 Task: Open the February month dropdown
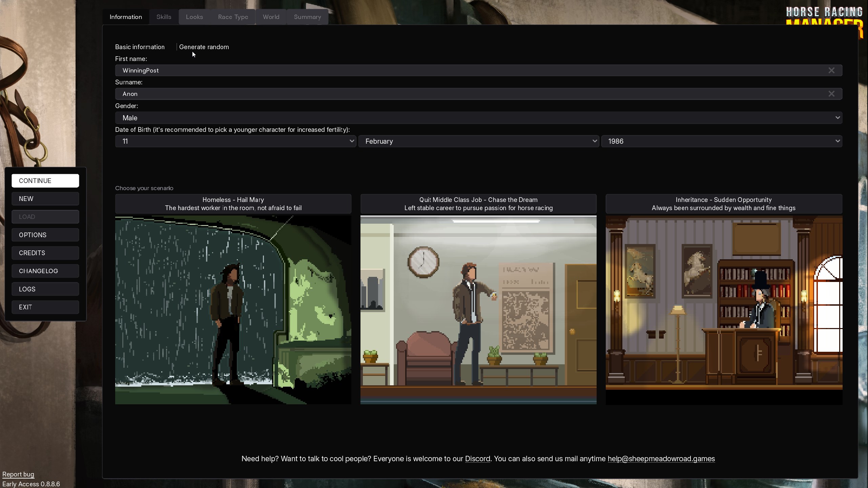pyautogui.click(x=478, y=141)
